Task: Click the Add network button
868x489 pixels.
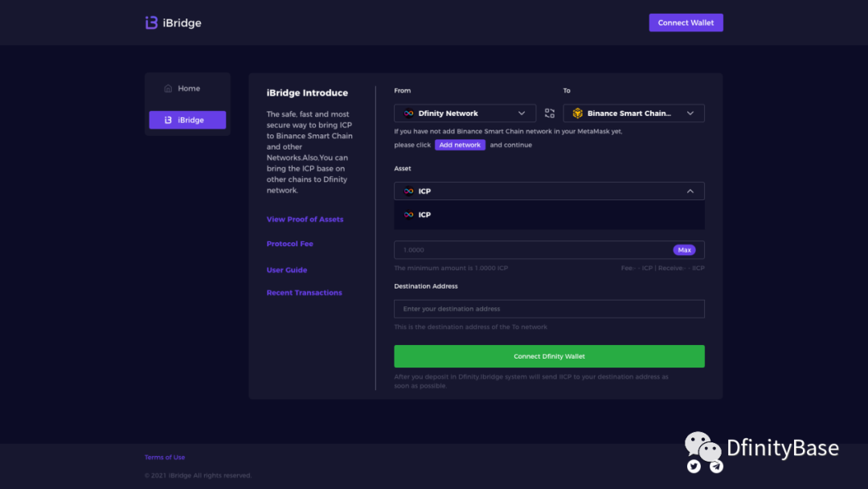Action: coord(460,145)
